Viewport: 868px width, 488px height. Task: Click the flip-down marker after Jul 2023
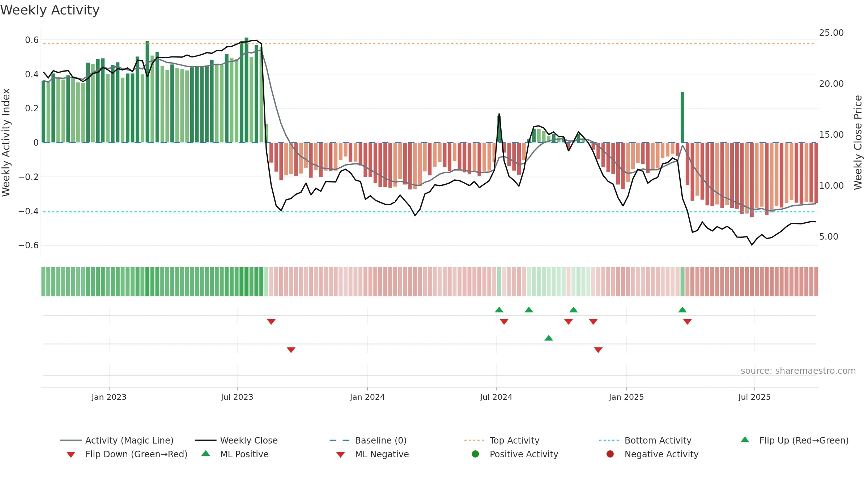click(271, 322)
